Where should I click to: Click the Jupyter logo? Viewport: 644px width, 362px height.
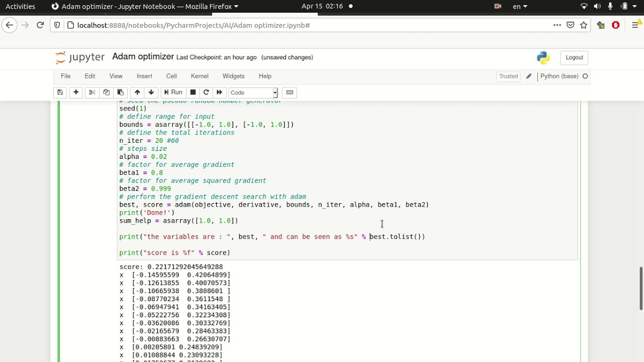[80, 57]
